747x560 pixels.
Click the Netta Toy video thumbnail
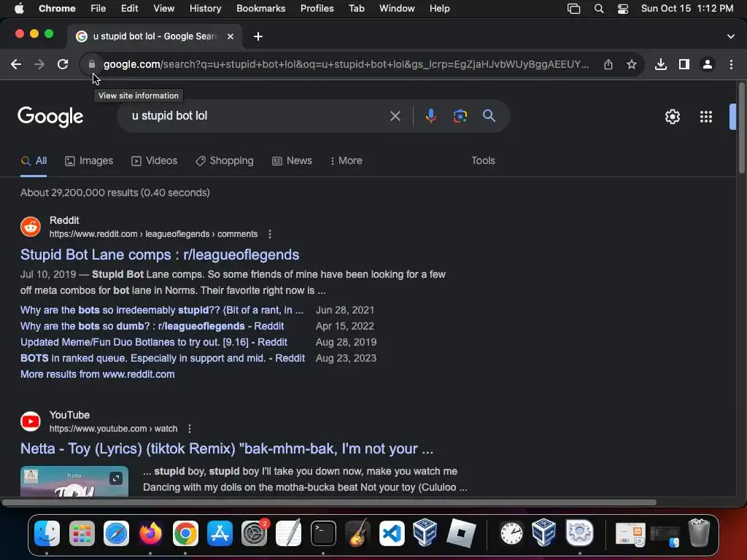click(74, 481)
